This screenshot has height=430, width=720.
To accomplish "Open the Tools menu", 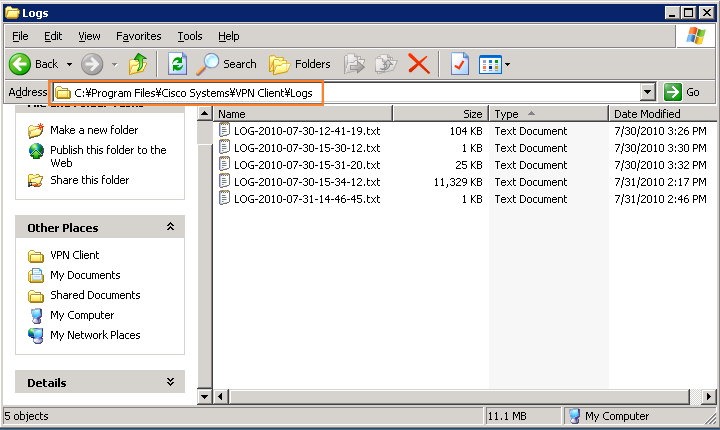I will click(x=190, y=36).
